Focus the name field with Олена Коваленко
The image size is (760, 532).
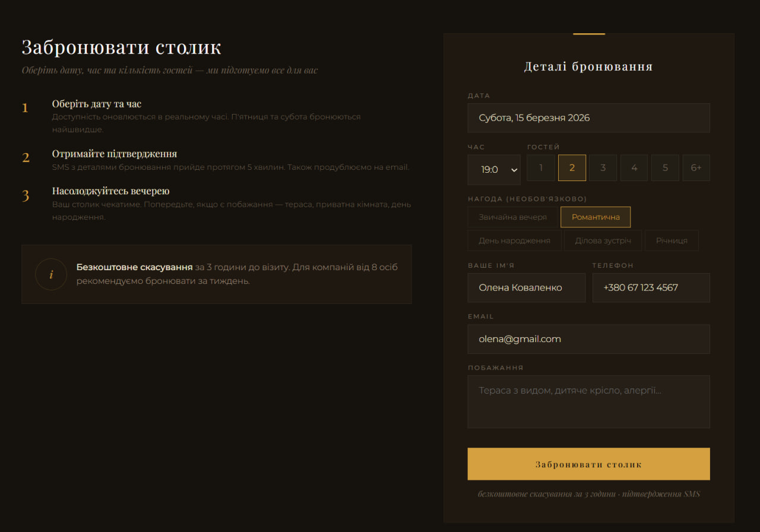coord(526,288)
